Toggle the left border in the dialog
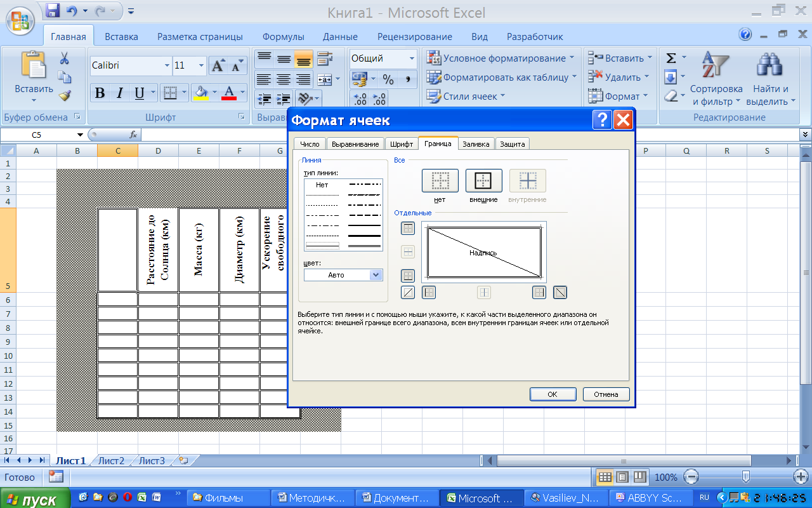 (429, 292)
